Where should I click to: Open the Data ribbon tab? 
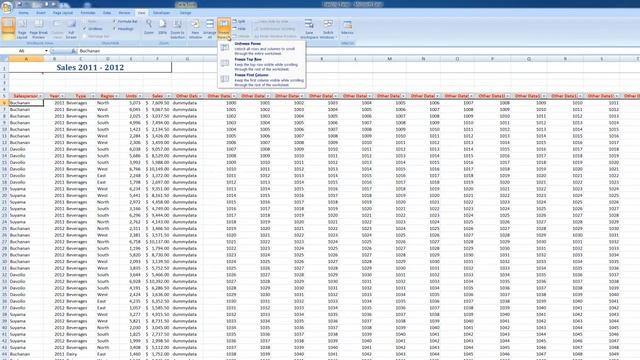click(107, 13)
